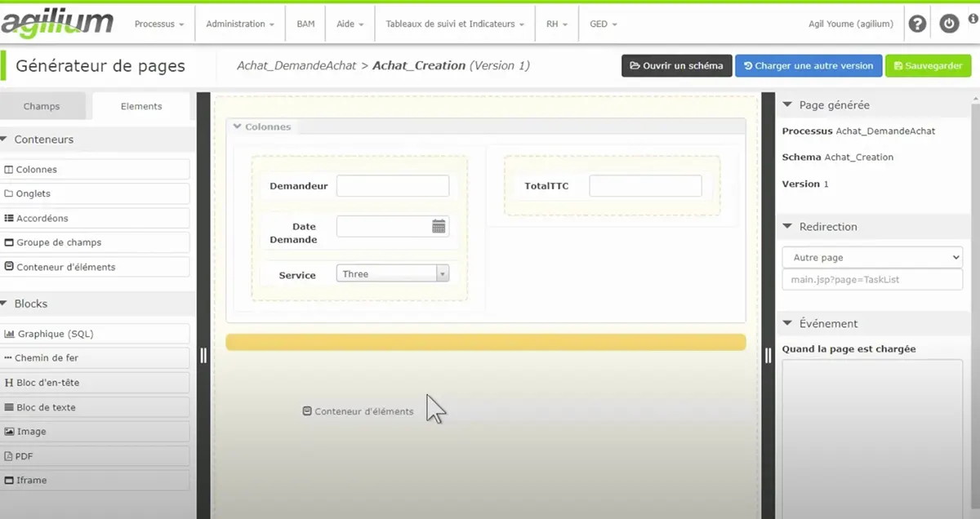Select the Iframe block element

point(95,481)
